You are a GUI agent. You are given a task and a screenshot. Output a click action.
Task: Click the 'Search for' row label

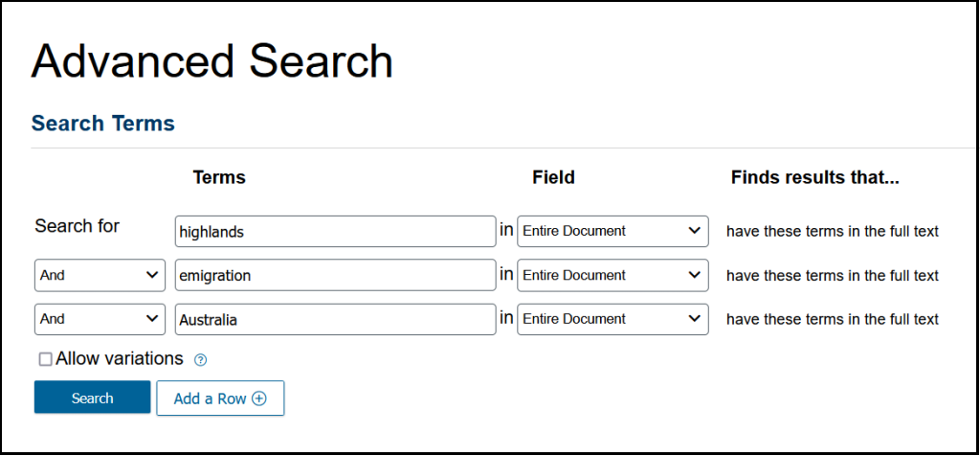pyautogui.click(x=78, y=226)
